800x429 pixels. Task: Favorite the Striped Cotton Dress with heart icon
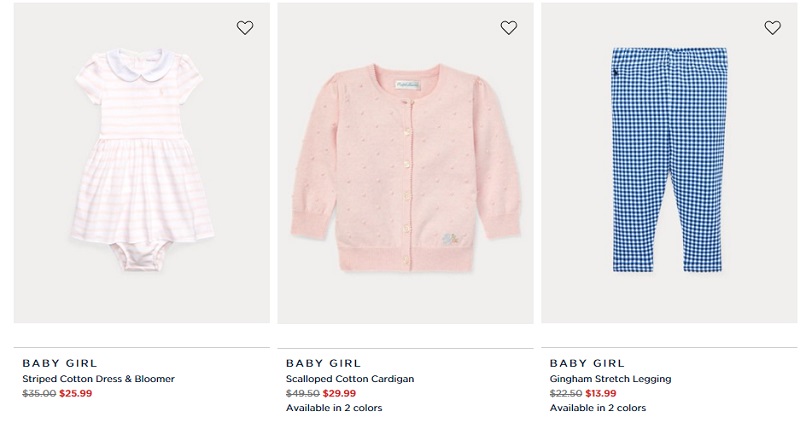(x=245, y=28)
